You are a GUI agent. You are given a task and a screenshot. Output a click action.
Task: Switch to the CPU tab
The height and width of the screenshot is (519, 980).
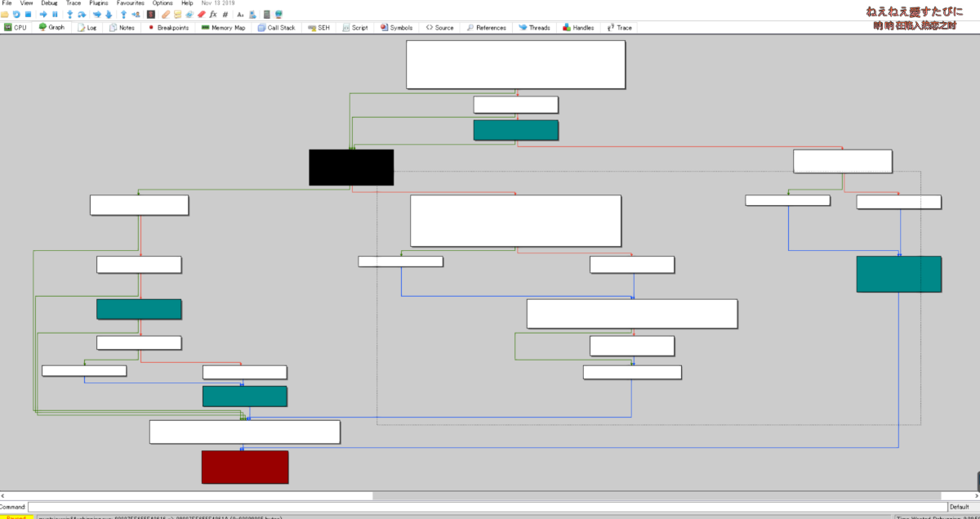point(16,28)
